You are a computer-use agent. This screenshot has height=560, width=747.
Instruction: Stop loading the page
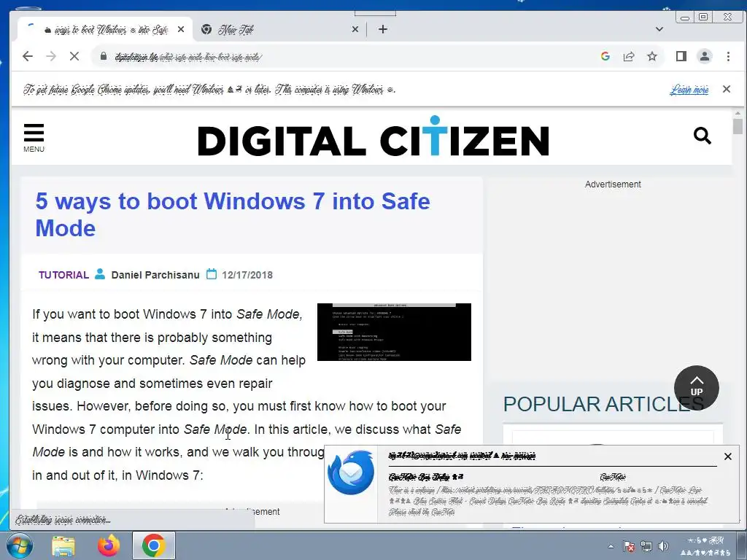coord(74,56)
